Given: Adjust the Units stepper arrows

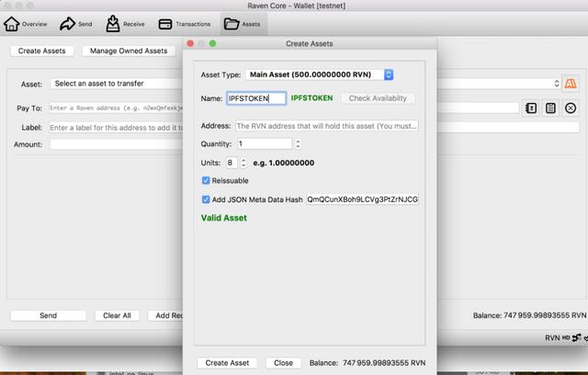Looking at the screenshot, I should [243, 163].
